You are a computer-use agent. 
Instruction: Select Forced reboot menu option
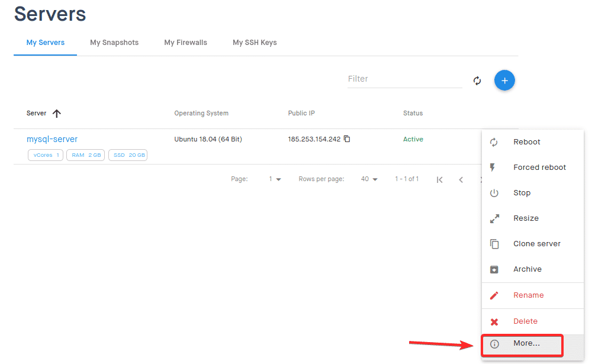[x=539, y=167]
